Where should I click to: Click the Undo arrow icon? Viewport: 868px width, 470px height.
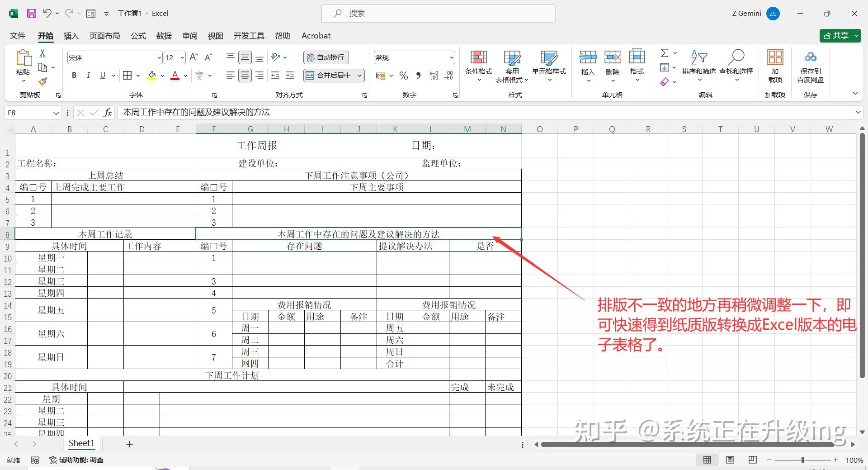coord(47,14)
